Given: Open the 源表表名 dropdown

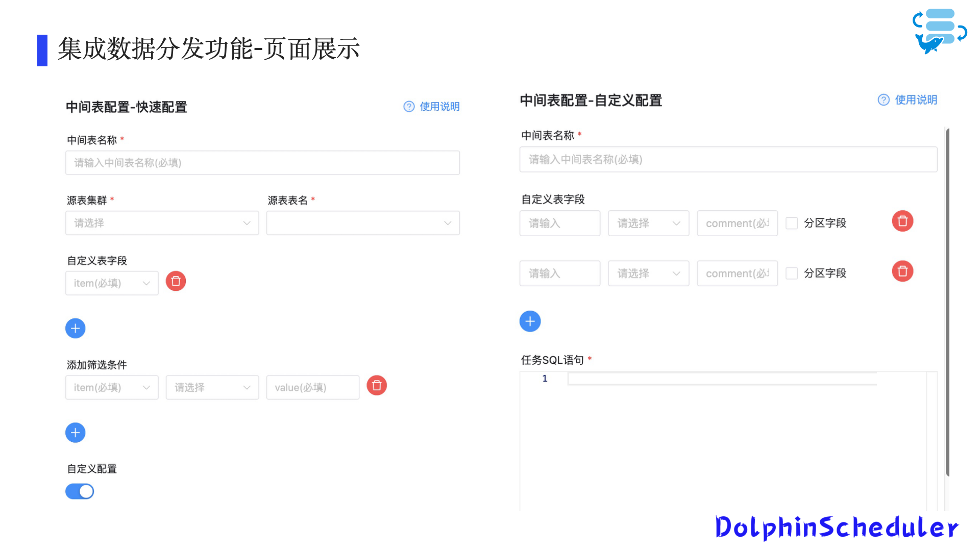Looking at the screenshot, I should 363,223.
